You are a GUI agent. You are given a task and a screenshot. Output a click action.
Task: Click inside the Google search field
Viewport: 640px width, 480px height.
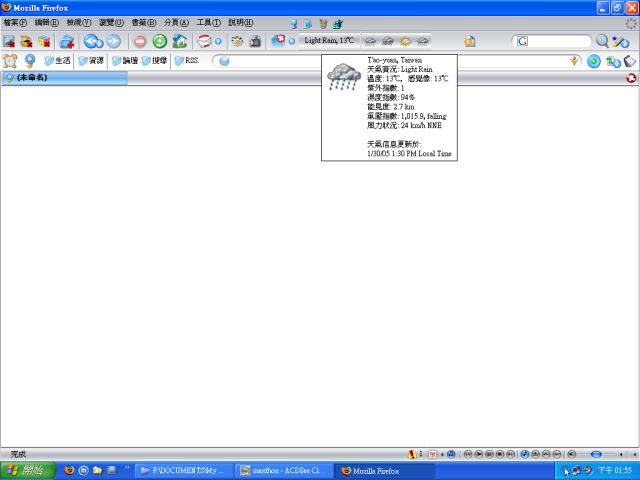pos(551,41)
